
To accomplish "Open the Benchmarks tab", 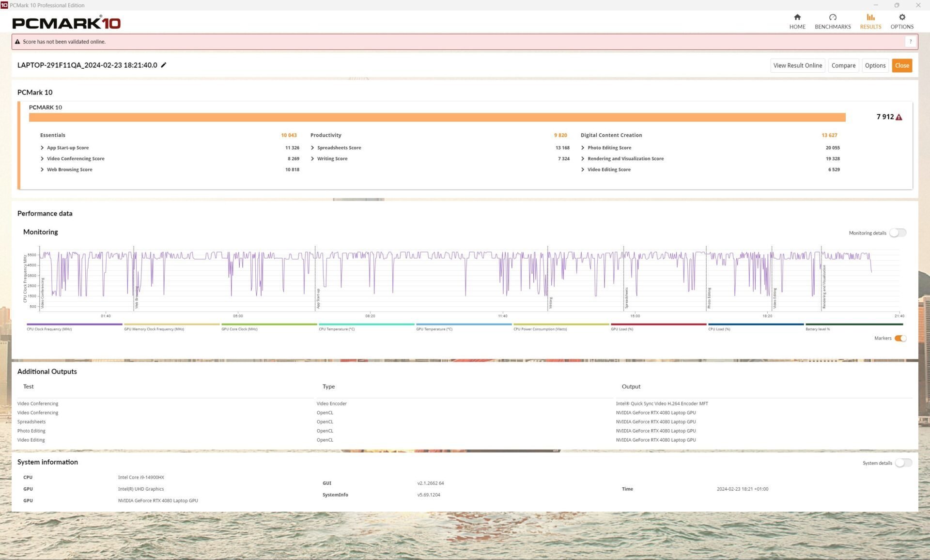I will pyautogui.click(x=833, y=22).
